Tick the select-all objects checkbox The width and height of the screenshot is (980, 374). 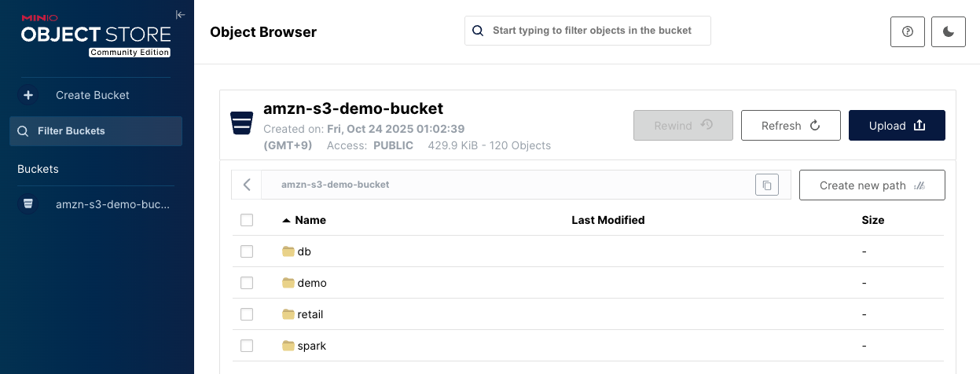pyautogui.click(x=247, y=220)
